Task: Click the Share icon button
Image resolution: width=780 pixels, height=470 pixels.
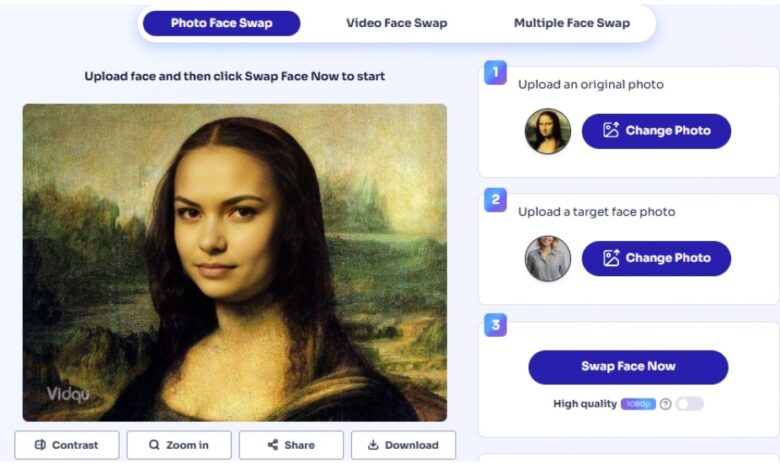Action: click(273, 445)
